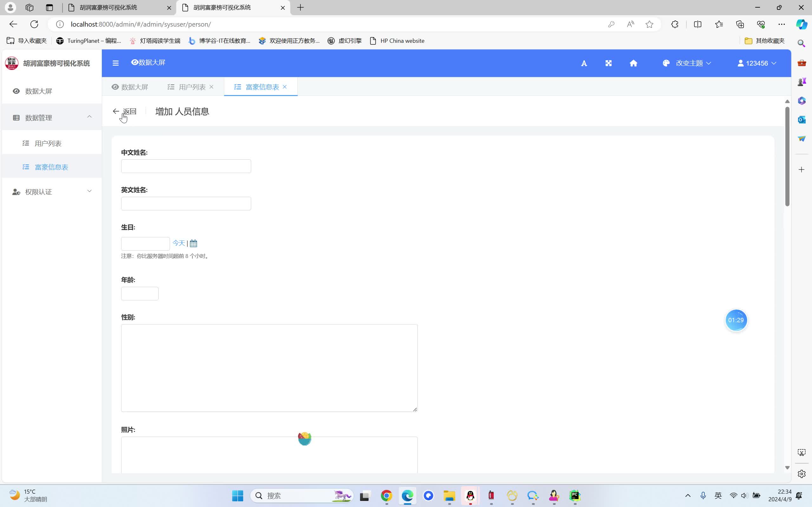This screenshot has height=507, width=812.
Task: Open PyCharm from the taskbar
Action: (x=575, y=496)
